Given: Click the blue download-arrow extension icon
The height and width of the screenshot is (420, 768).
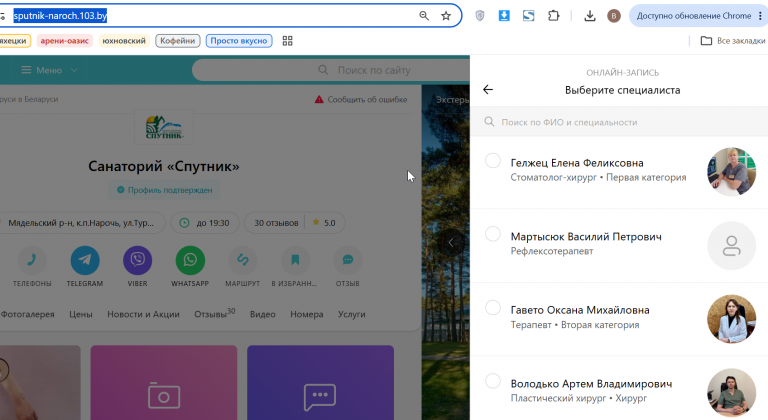Looking at the screenshot, I should coord(504,16).
